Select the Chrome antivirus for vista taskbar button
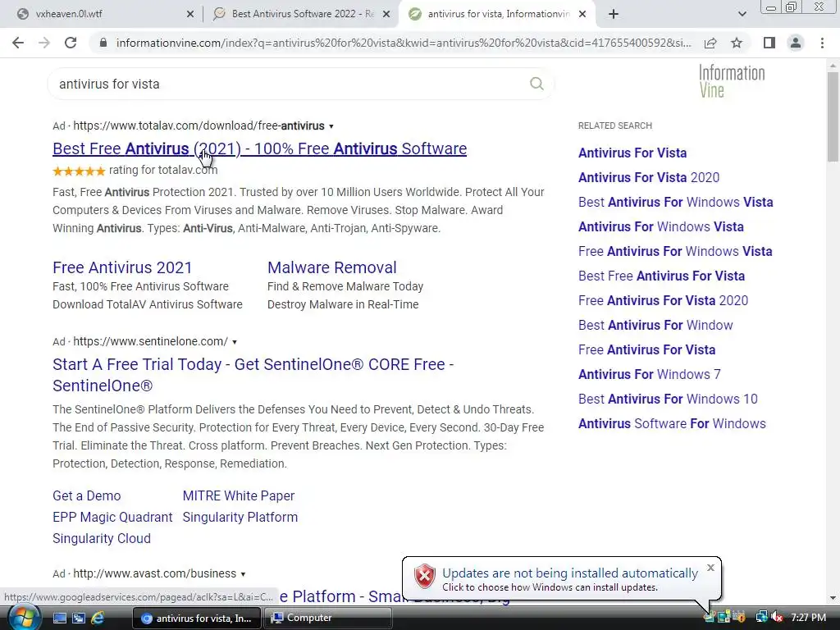 coord(196,619)
